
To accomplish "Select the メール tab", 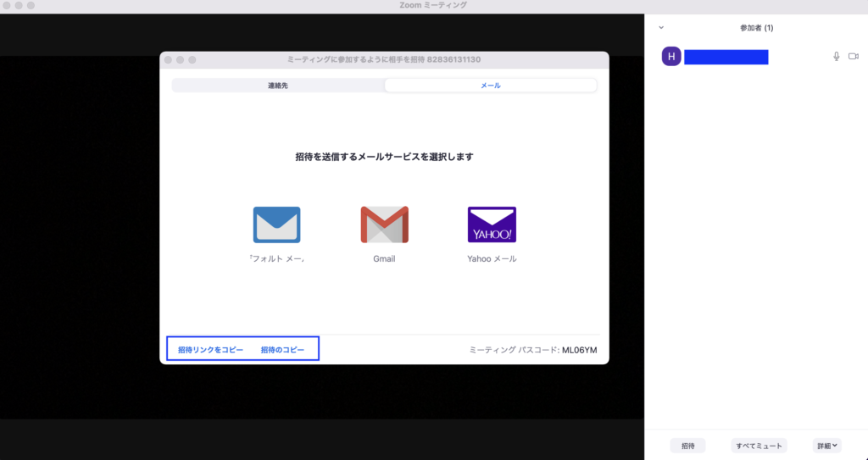I will pyautogui.click(x=490, y=86).
